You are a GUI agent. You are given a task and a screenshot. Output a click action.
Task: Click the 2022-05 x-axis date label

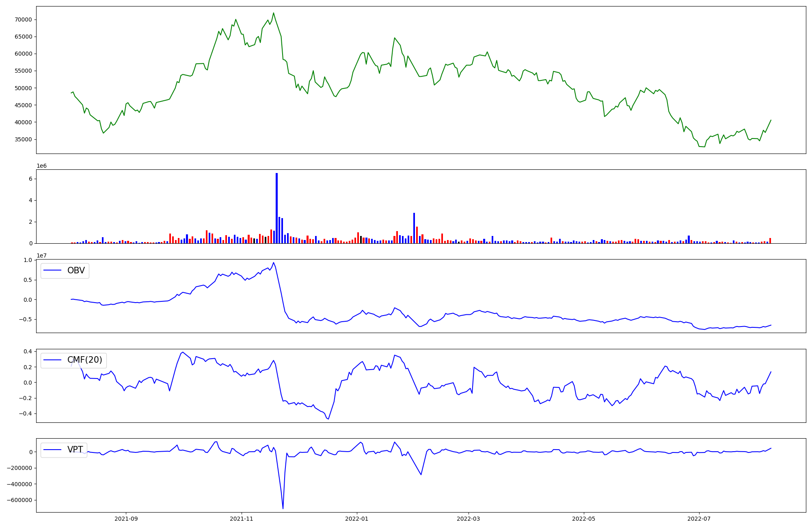[584, 518]
